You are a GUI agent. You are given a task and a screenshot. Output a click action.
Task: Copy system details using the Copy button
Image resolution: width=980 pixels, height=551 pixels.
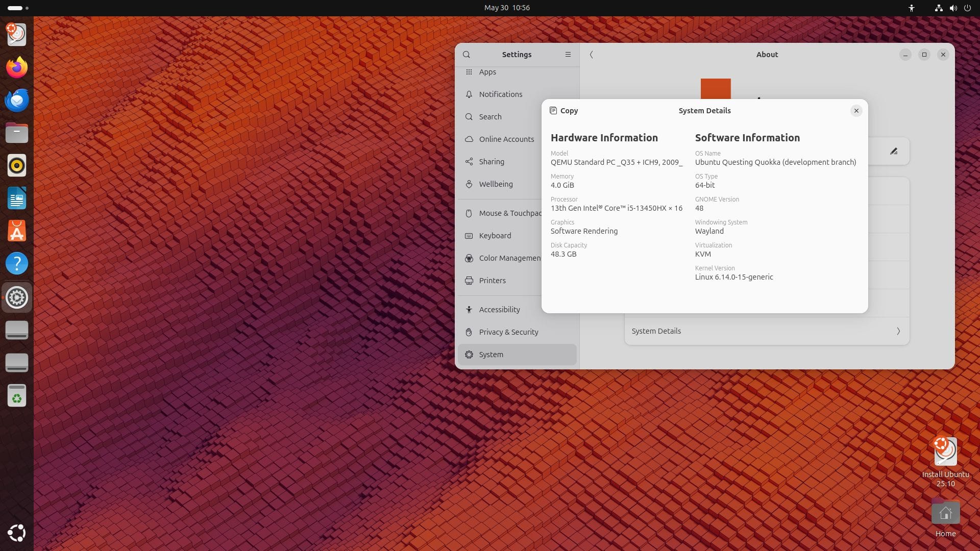click(563, 111)
